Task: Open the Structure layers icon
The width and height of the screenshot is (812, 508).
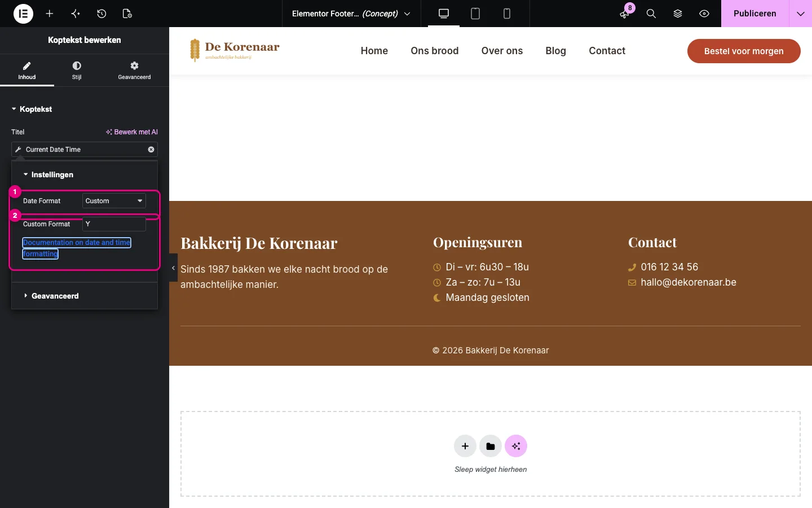Action: pos(678,14)
